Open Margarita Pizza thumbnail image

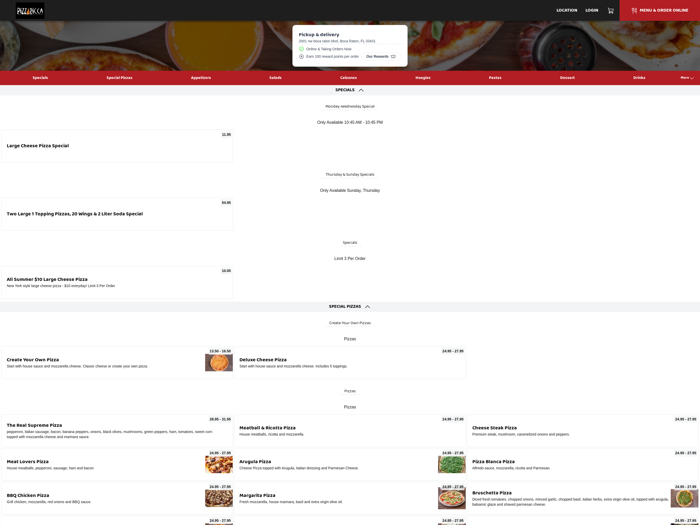(451, 498)
